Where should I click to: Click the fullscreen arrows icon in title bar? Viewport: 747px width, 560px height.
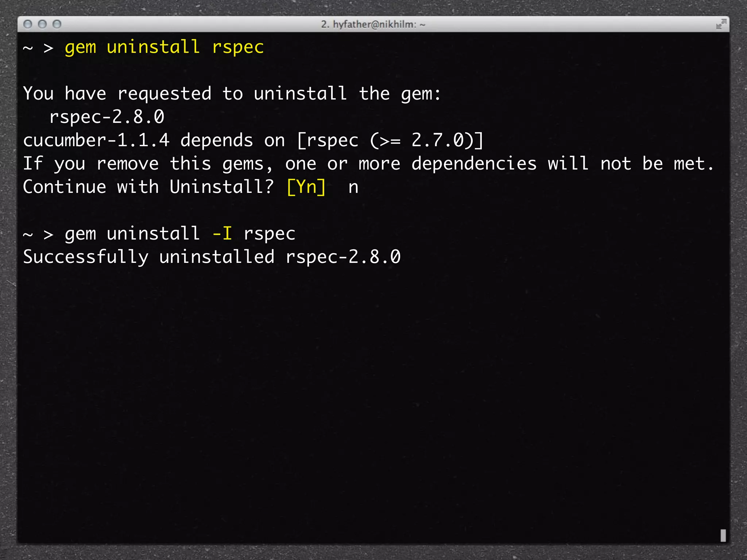pyautogui.click(x=721, y=24)
